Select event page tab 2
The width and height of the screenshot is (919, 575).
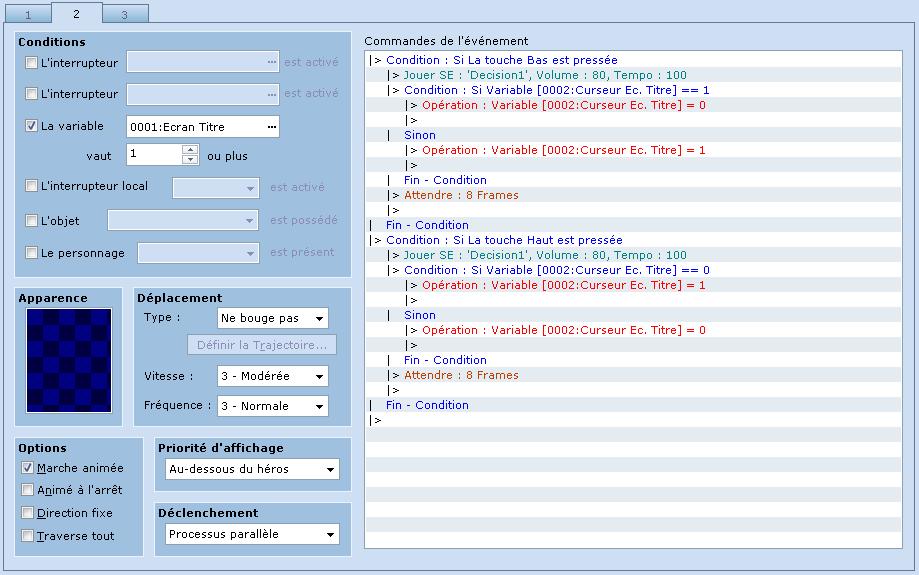76,13
